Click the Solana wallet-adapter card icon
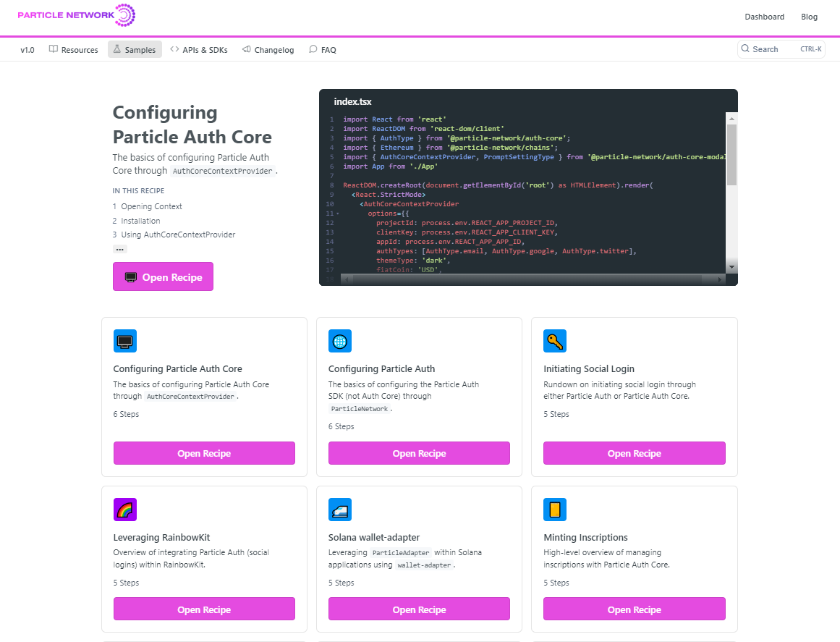The image size is (840, 642). 339,509
